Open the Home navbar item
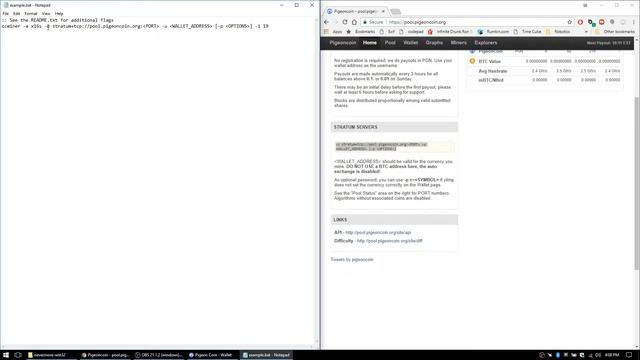The width and height of the screenshot is (640, 360). coord(370,43)
